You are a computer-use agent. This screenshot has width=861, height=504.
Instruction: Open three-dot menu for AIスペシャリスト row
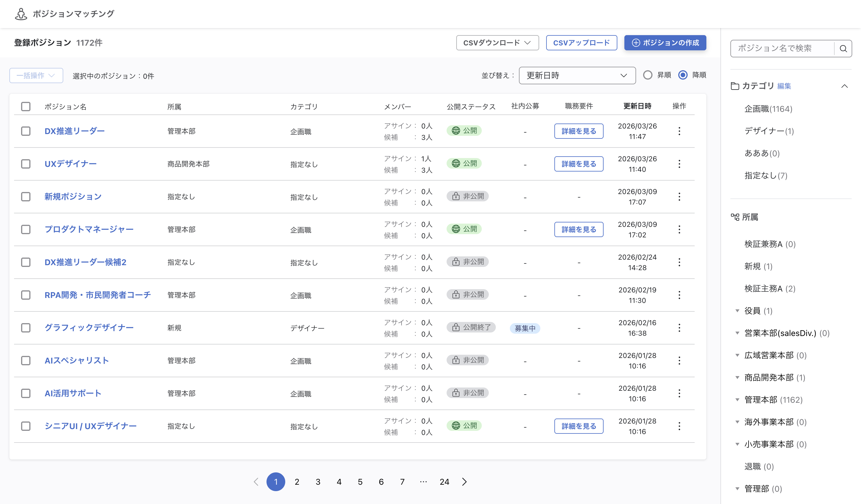tap(679, 361)
